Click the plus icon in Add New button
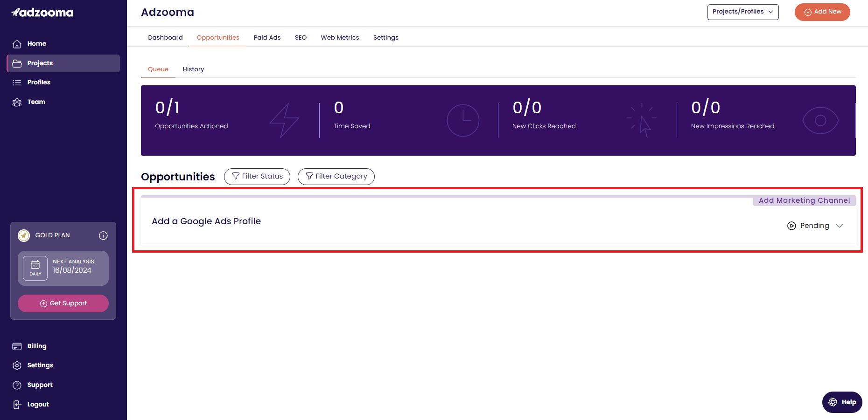The height and width of the screenshot is (420, 868). (808, 12)
